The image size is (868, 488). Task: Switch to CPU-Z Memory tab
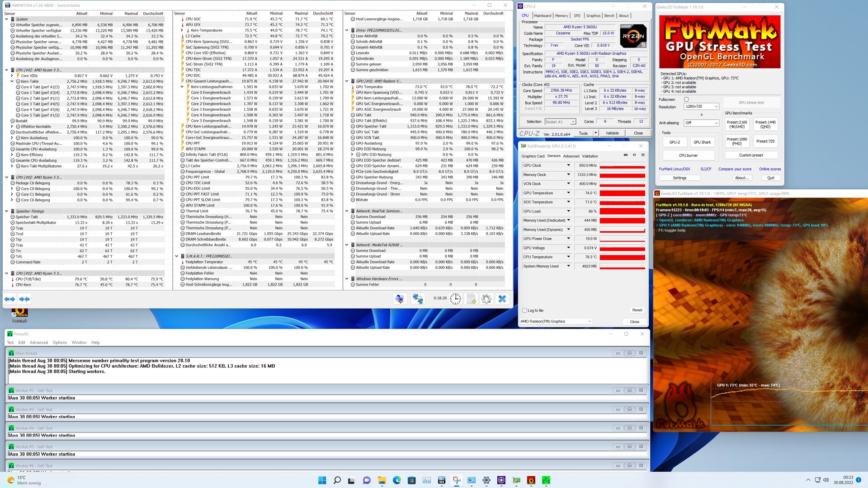click(x=561, y=16)
